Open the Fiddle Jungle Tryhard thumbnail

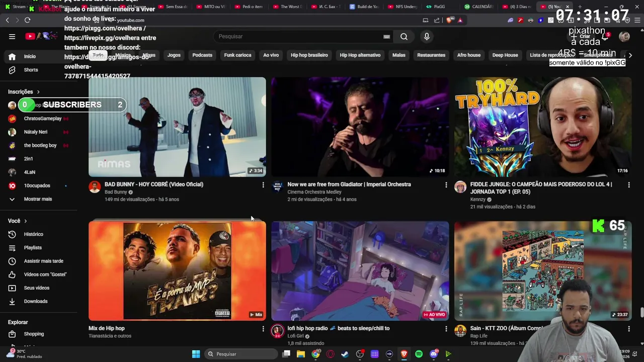543,127
